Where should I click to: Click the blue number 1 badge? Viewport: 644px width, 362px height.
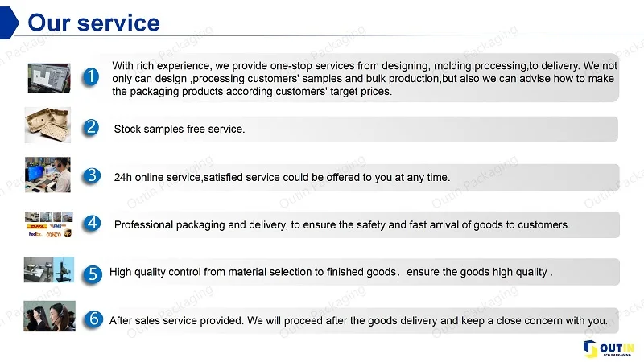point(93,77)
